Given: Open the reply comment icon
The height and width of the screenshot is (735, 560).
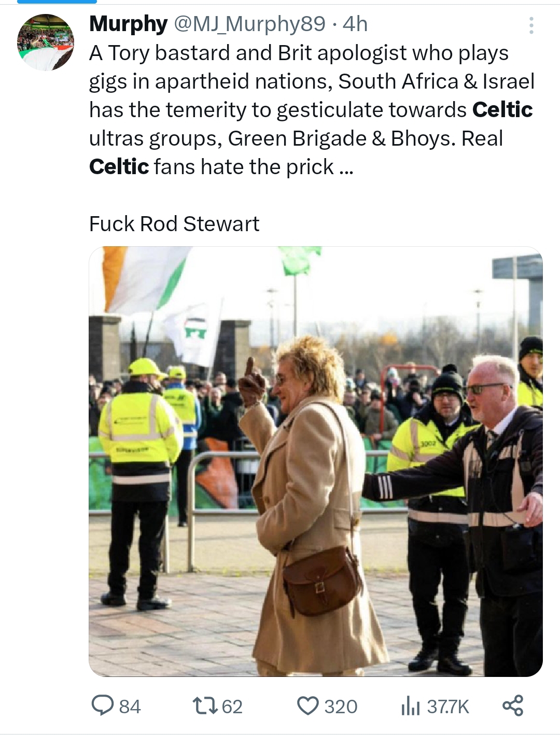Looking at the screenshot, I should coord(103,705).
